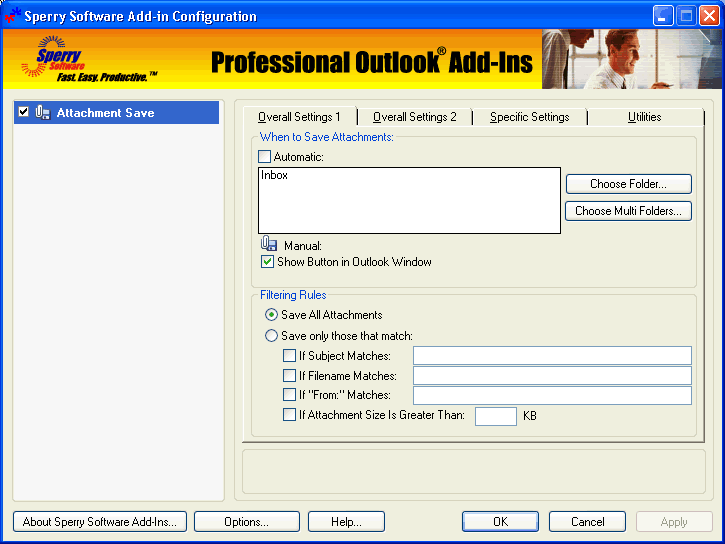Open the Options... dialog
This screenshot has height=544, width=725.
click(247, 522)
